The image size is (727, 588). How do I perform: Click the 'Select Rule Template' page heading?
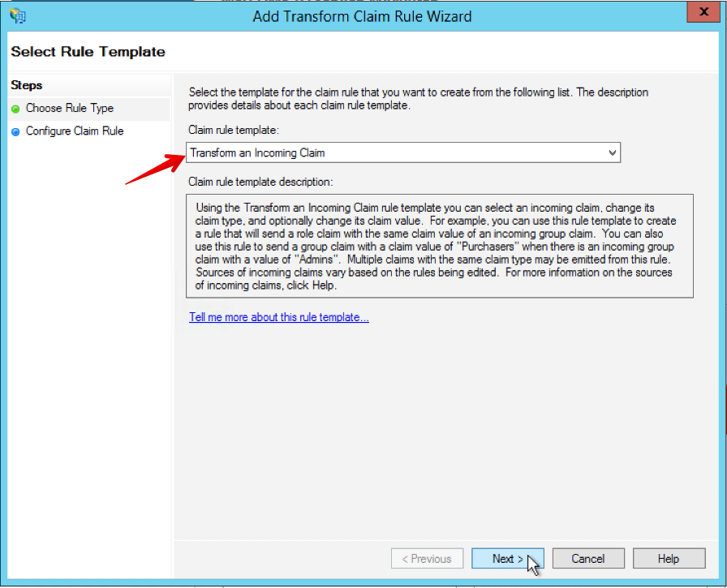click(88, 52)
